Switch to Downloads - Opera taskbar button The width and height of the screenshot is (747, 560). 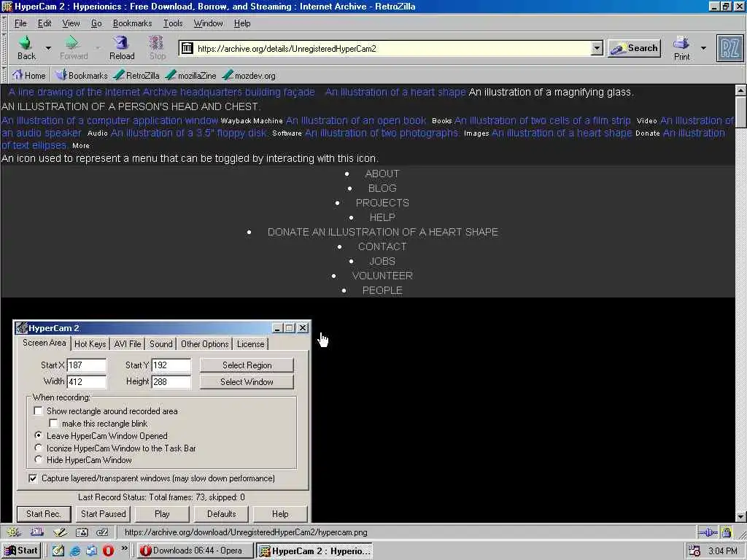point(195,551)
